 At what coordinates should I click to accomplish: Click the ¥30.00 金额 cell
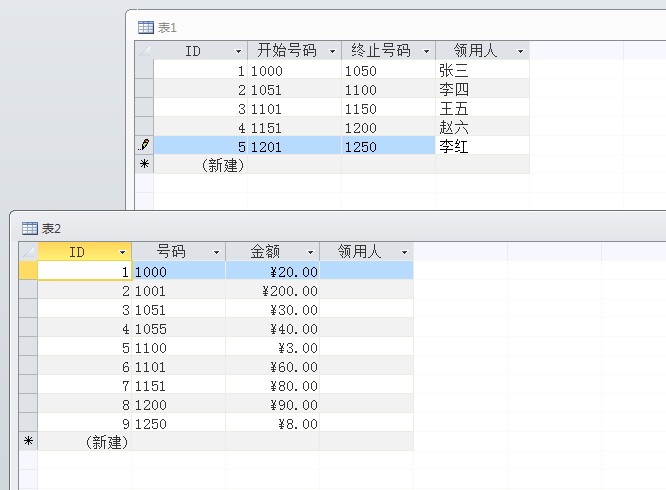(272, 309)
